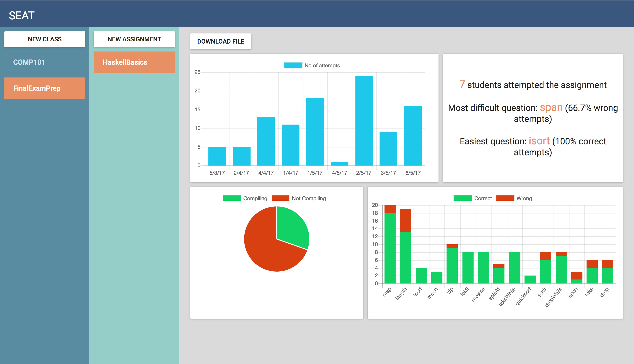Toggle the Compiling legend swatch
Screen dimensions: 634x364
click(x=232, y=198)
